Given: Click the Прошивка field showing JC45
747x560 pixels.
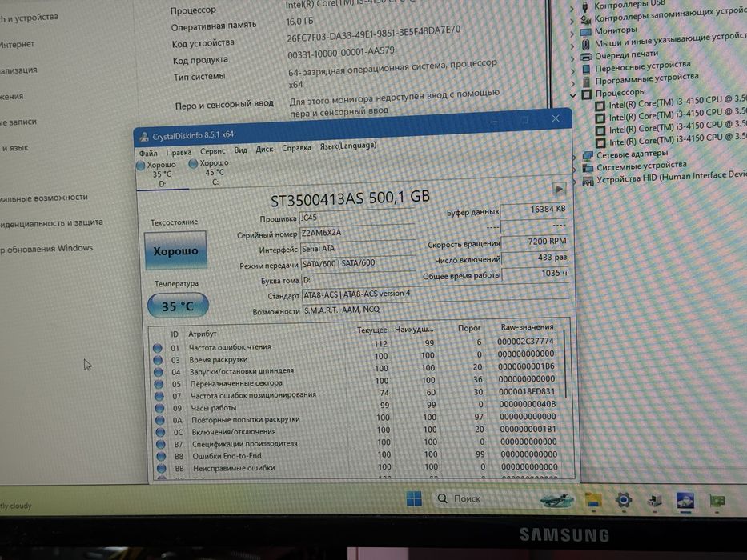Looking at the screenshot, I should 357,217.
